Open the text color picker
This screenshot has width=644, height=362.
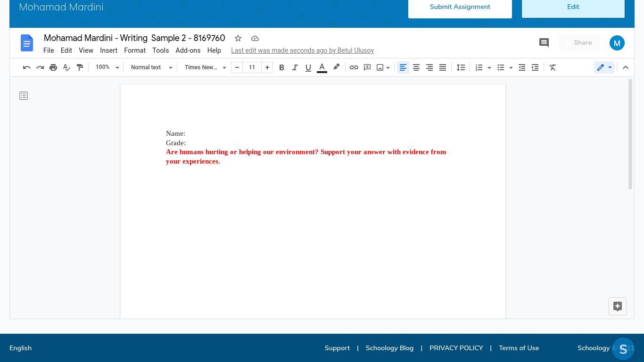click(x=322, y=67)
